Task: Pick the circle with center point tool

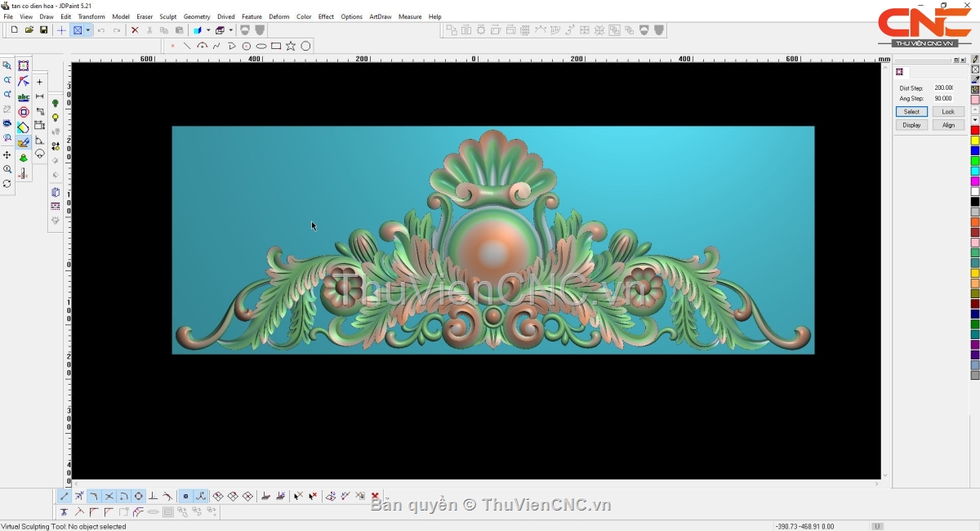Action: 247,46
